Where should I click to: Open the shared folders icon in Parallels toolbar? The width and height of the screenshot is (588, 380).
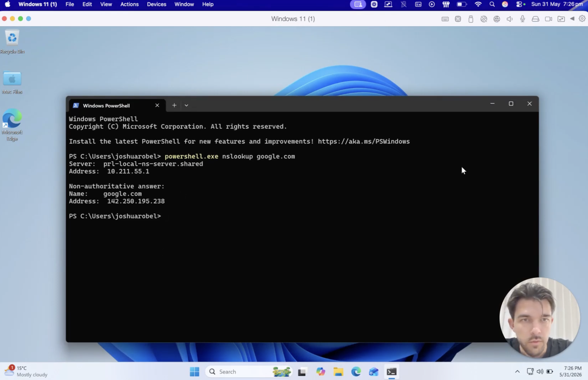(561, 19)
